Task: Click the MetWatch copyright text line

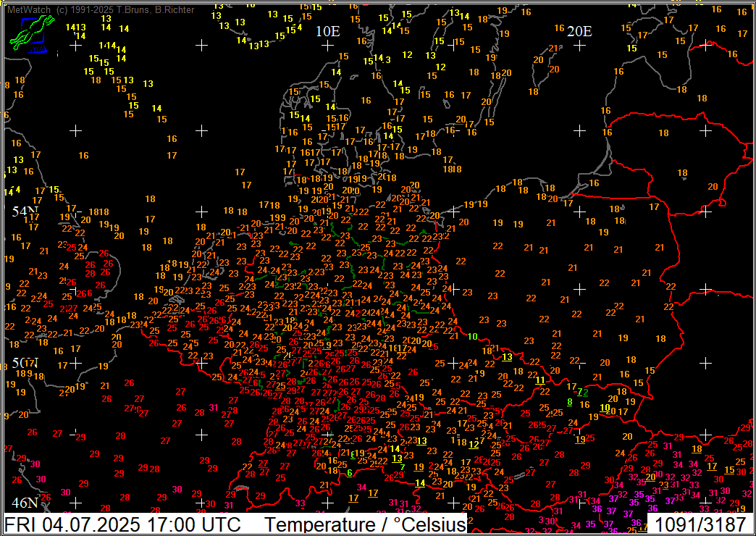Action: (x=101, y=9)
